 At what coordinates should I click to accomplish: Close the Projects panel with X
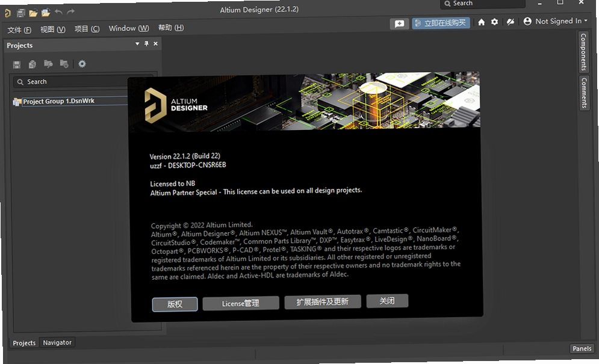pyautogui.click(x=155, y=43)
